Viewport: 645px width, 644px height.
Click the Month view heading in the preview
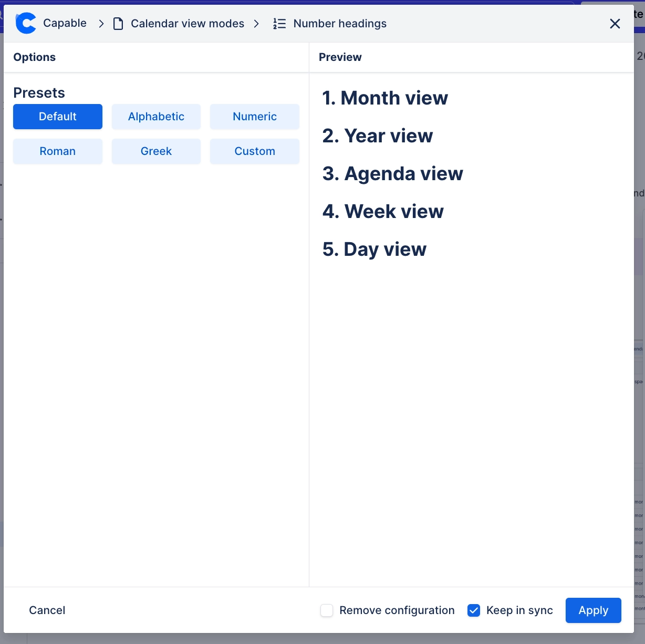[x=385, y=98]
